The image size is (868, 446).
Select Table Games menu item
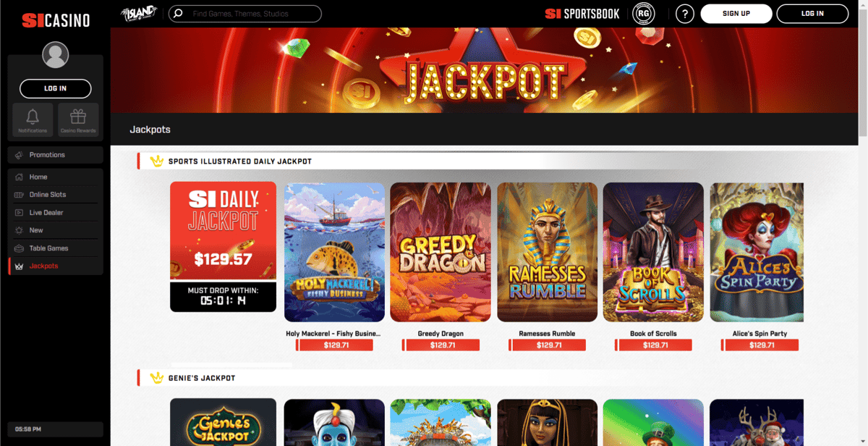pyautogui.click(x=56, y=248)
